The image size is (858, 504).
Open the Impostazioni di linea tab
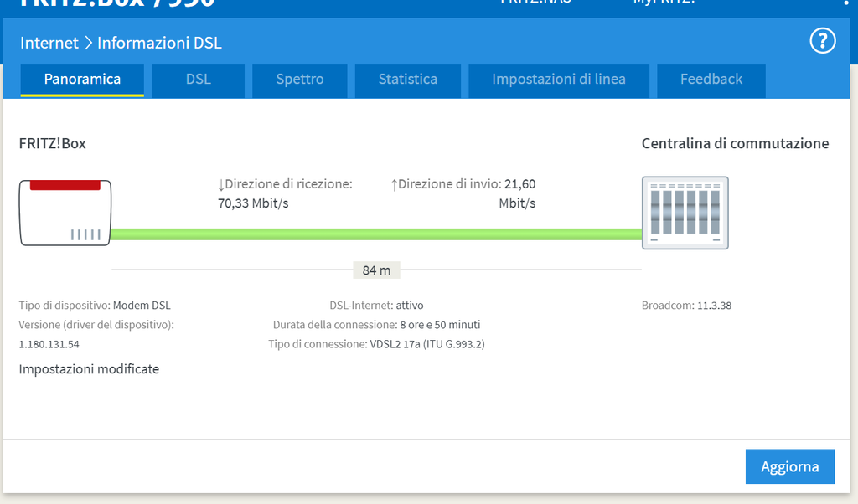tap(559, 80)
